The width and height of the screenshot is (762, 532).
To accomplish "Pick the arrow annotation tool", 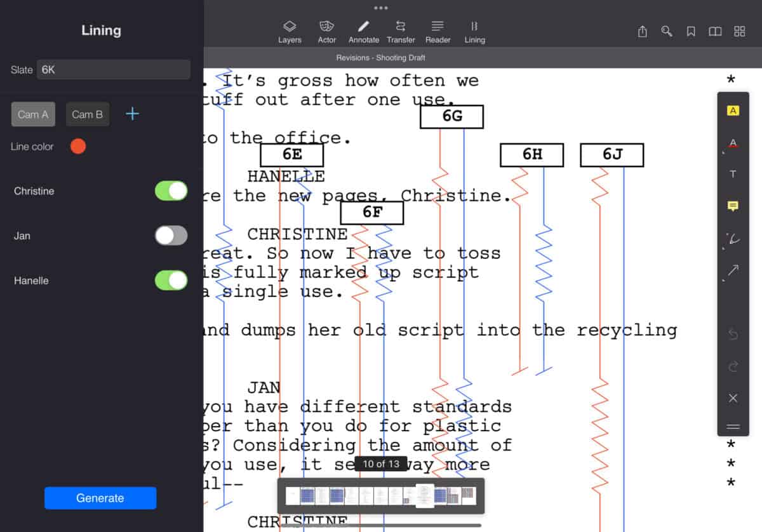I will click(733, 270).
